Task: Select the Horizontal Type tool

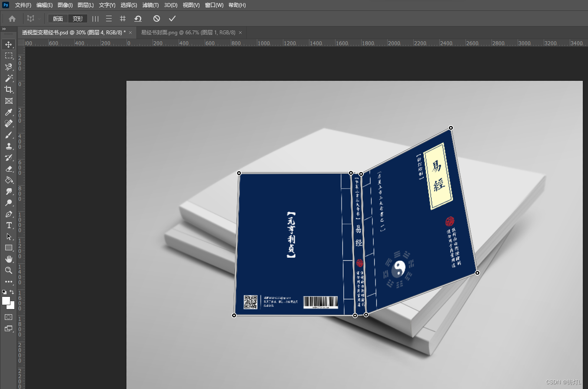Action: coord(9,225)
